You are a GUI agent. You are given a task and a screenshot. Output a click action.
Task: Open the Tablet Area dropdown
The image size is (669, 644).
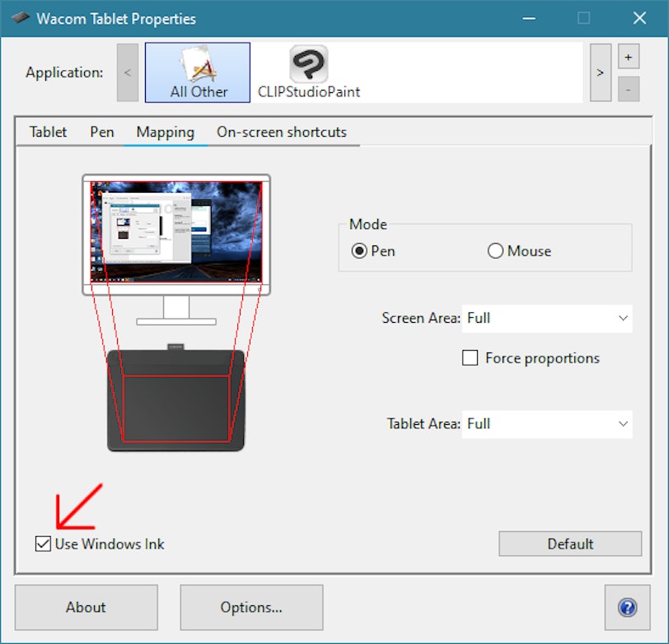coord(547,423)
